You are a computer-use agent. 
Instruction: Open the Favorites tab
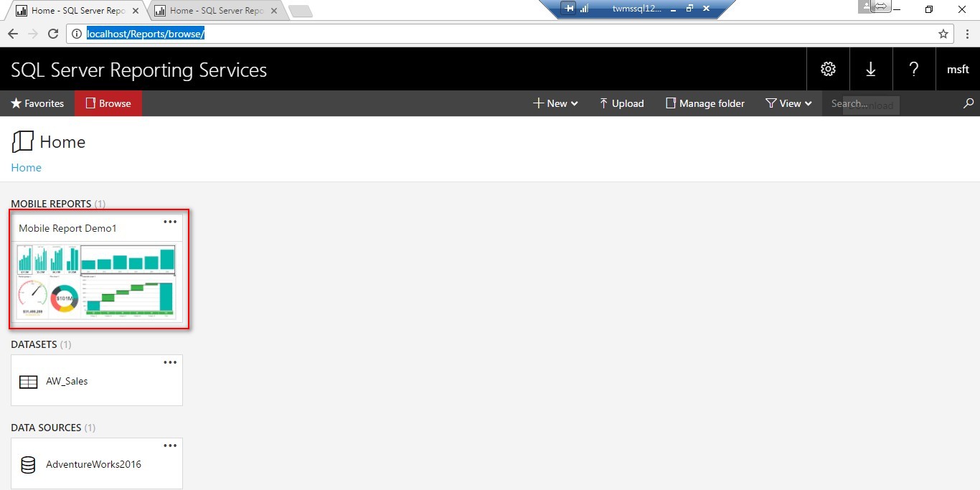click(x=37, y=103)
